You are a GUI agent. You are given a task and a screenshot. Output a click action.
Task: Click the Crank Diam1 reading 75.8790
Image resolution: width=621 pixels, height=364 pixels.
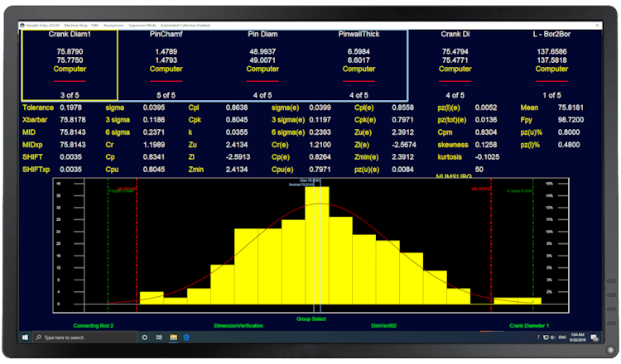(70, 52)
